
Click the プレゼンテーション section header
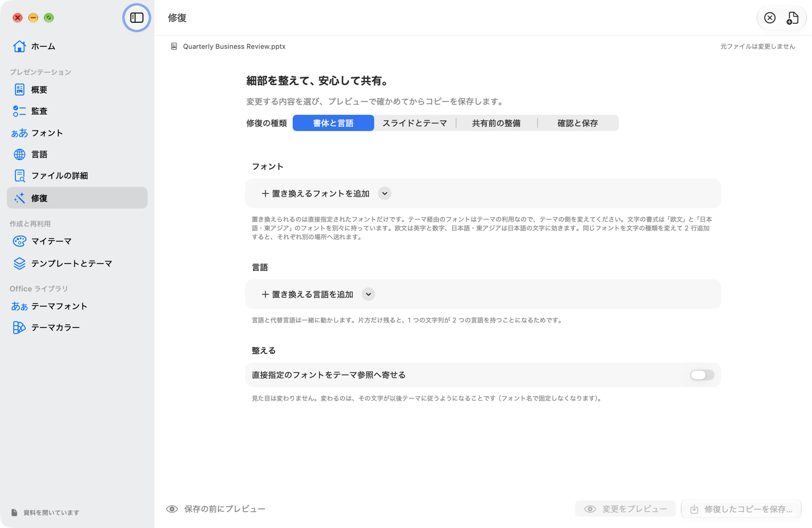(x=40, y=72)
